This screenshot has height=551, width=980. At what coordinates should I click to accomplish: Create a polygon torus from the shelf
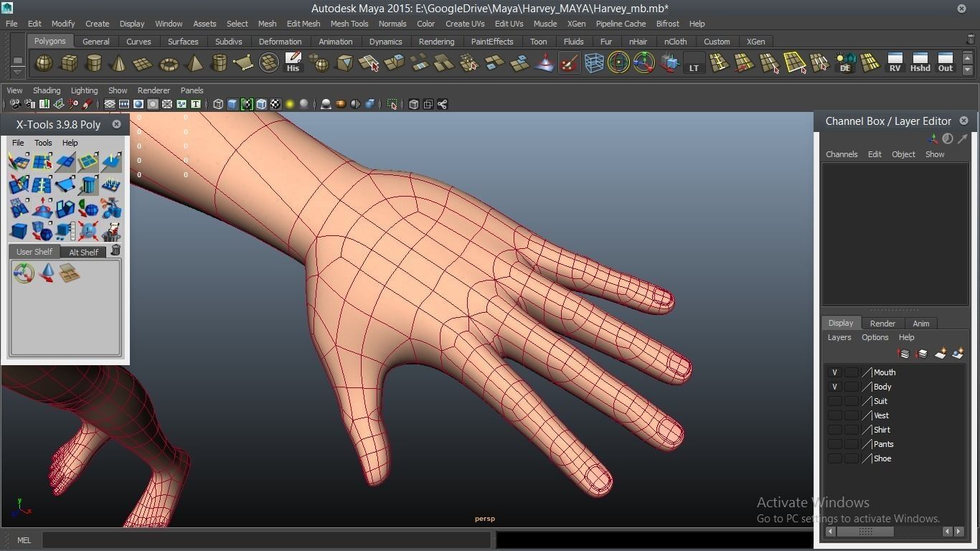[169, 63]
